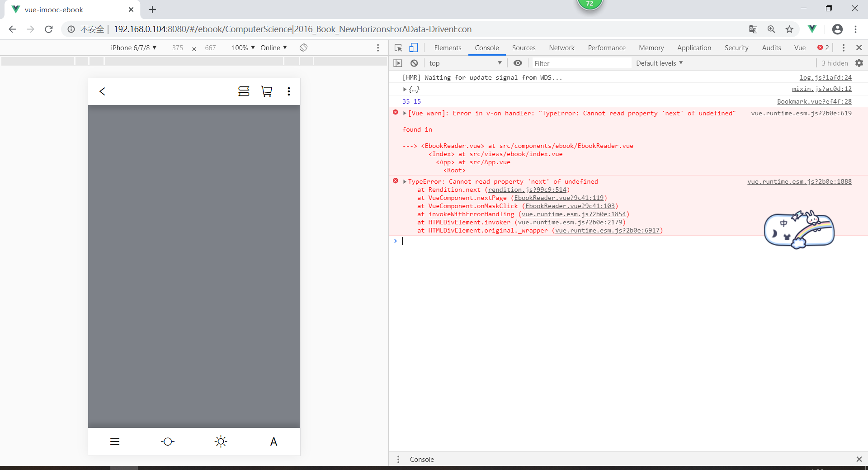Click the site info not-secure icon
The image size is (868, 470).
click(71, 29)
